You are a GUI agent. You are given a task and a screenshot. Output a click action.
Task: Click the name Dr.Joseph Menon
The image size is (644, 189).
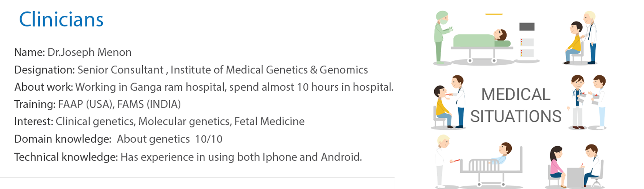pos(89,52)
